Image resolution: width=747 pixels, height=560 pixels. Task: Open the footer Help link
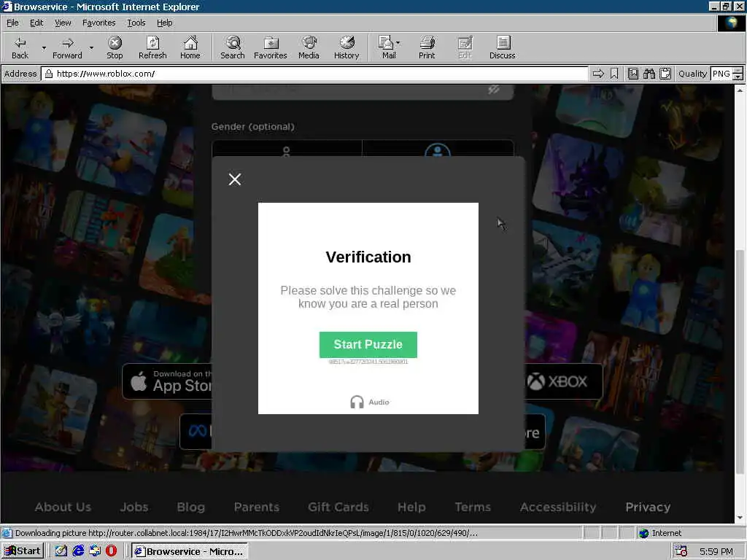(411, 507)
